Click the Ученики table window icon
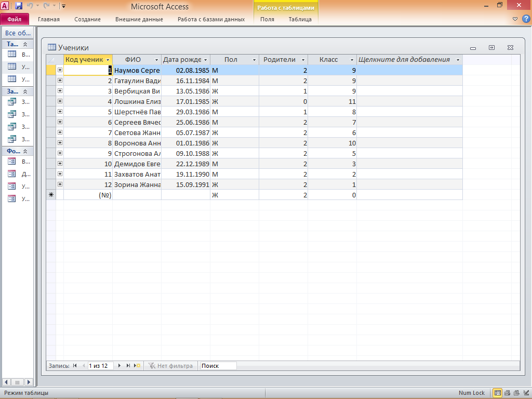 [x=51, y=47]
